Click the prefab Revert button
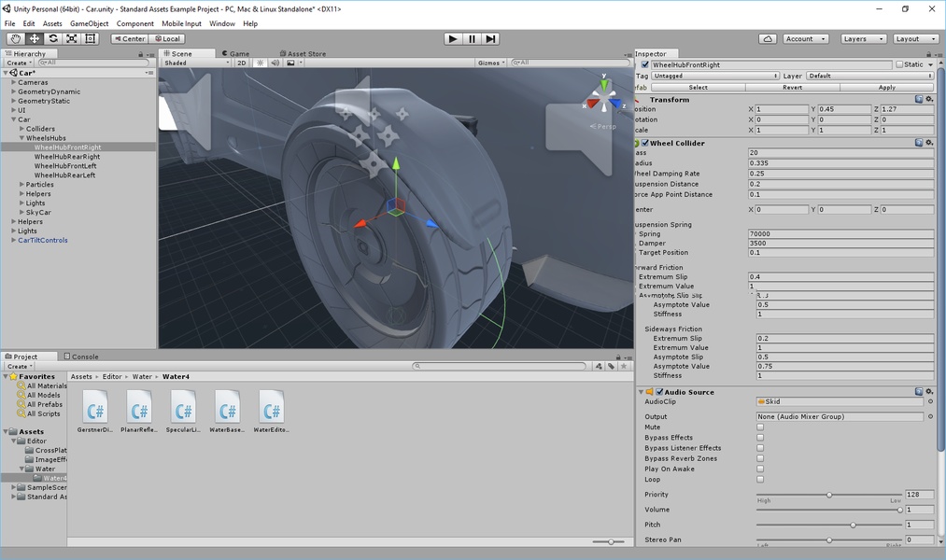The height and width of the screenshot is (560, 946). pos(792,87)
